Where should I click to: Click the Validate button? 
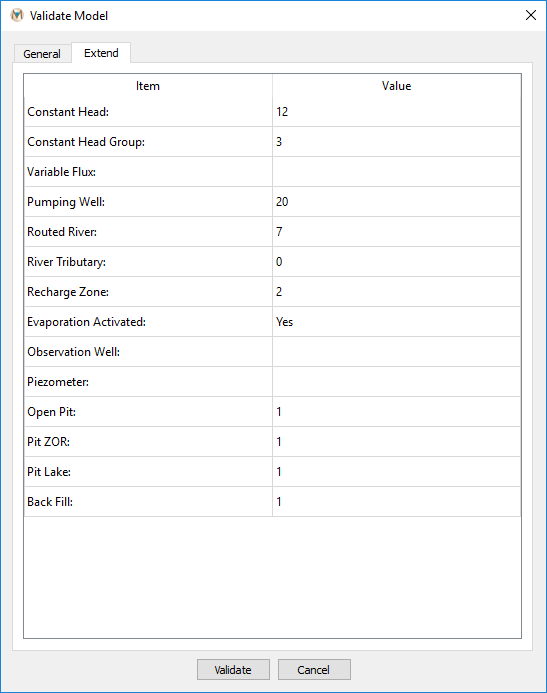pyautogui.click(x=233, y=670)
